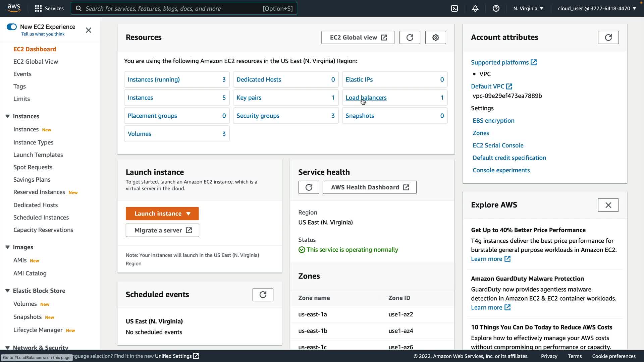Refresh the Account attributes panel
This screenshot has height=362, width=644.
[608, 38]
